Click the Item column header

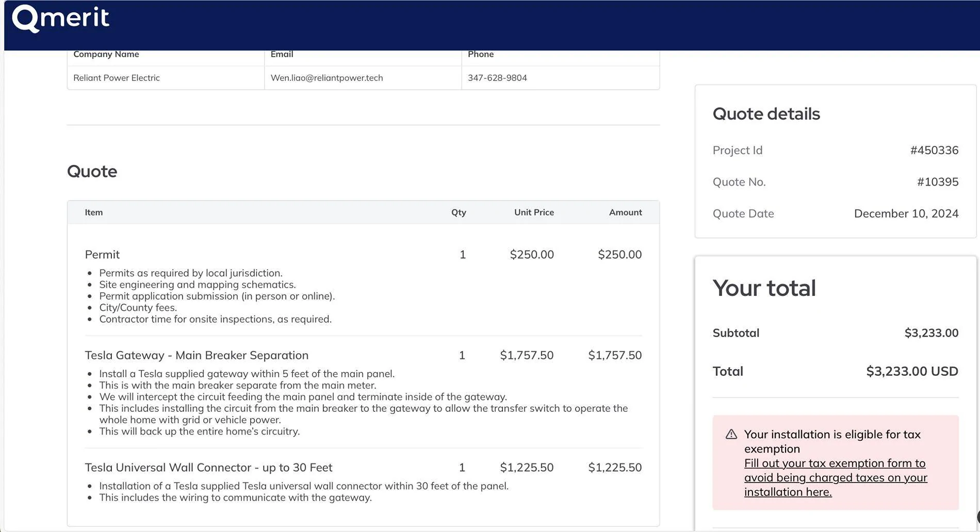point(94,212)
